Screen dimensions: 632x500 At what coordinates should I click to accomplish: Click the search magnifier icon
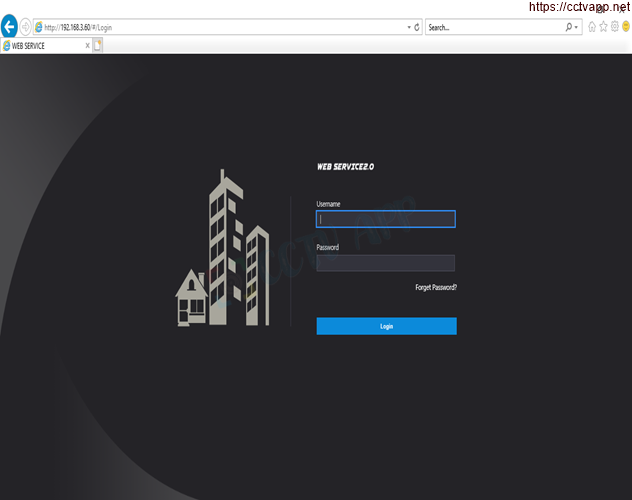[568, 27]
